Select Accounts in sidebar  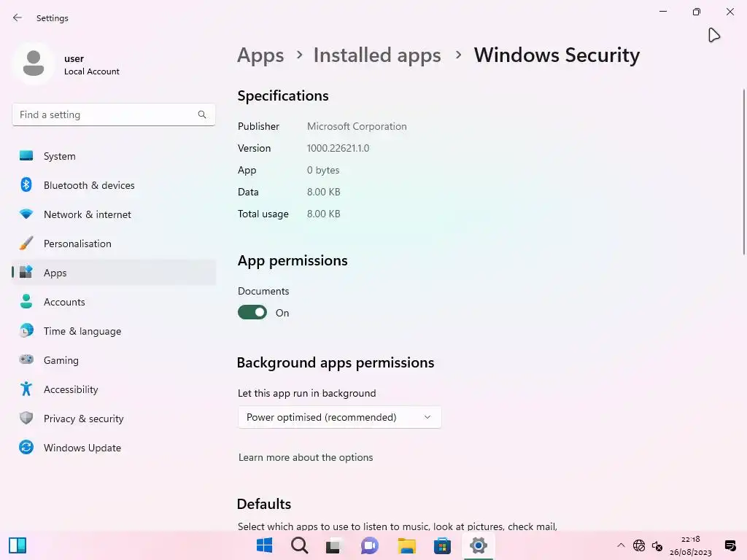coord(114,301)
